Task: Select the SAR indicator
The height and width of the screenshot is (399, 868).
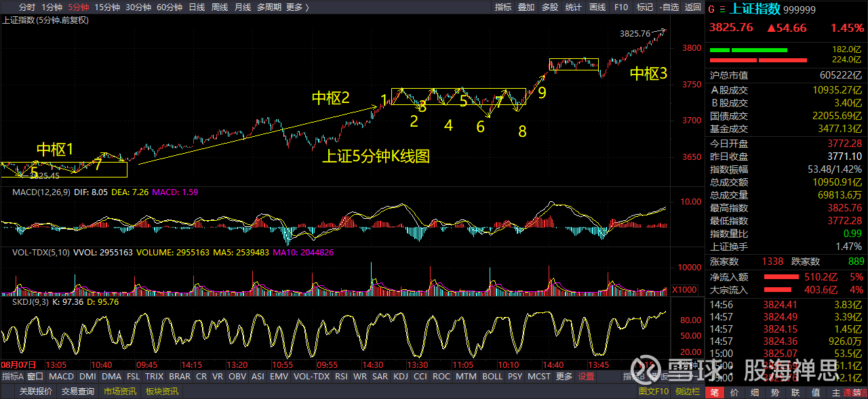Action: [380, 377]
